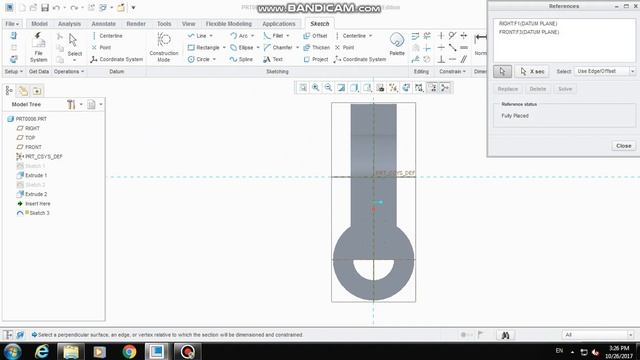
Task: Click Zoom Out magnifier icon
Action: pyautogui.click(x=328, y=87)
